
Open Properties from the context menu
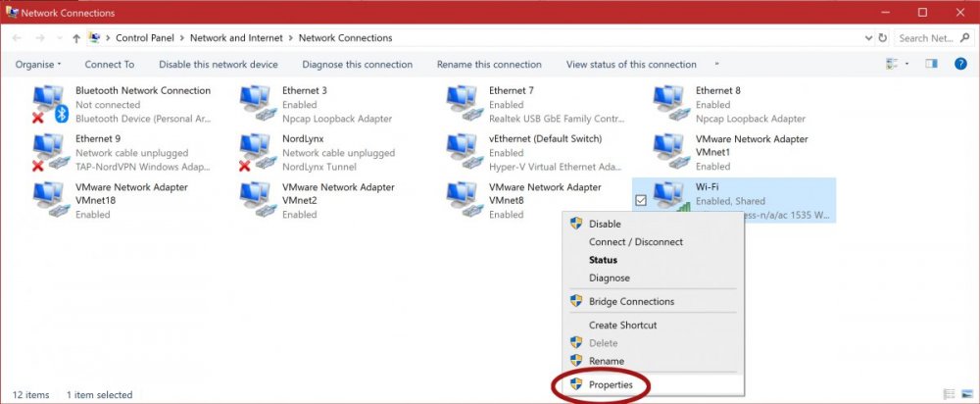pos(654,385)
